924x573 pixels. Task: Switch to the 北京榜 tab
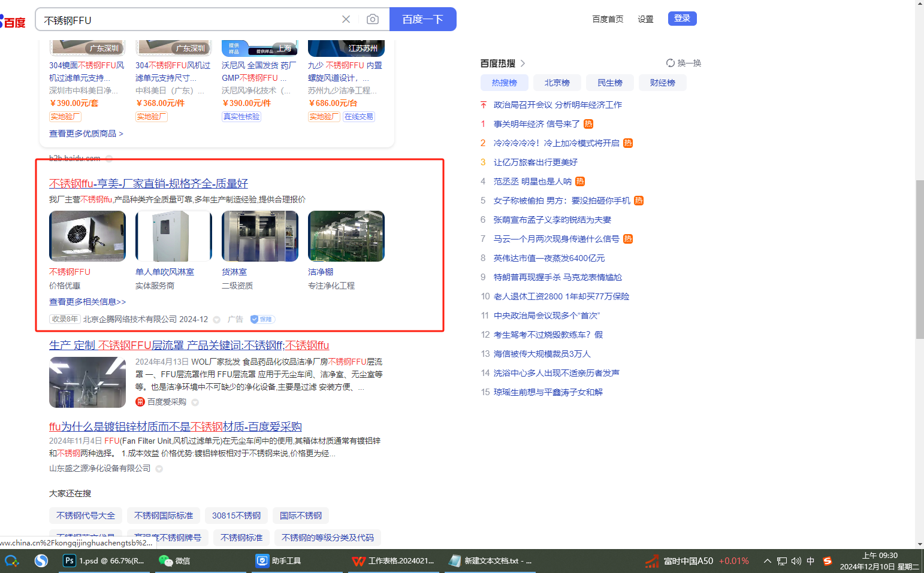point(557,83)
